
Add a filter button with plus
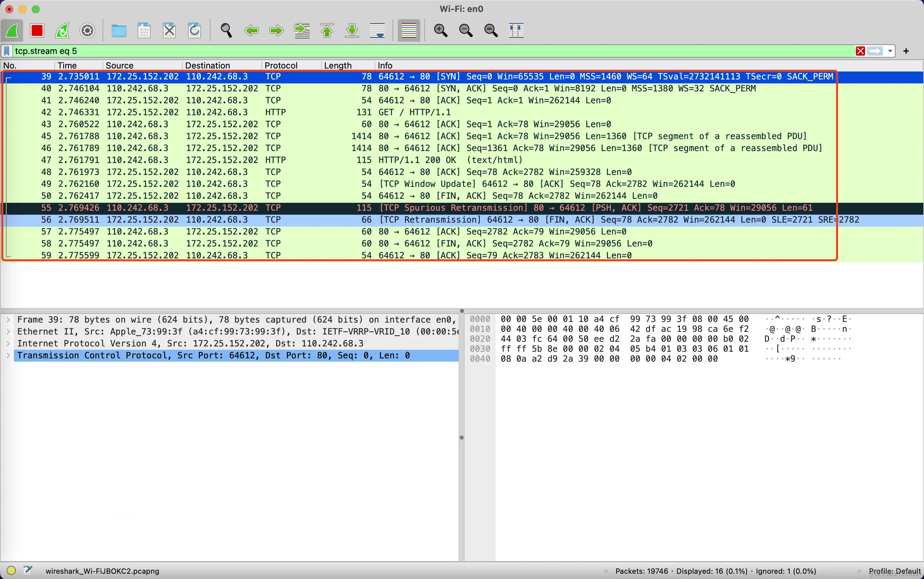[x=906, y=51]
